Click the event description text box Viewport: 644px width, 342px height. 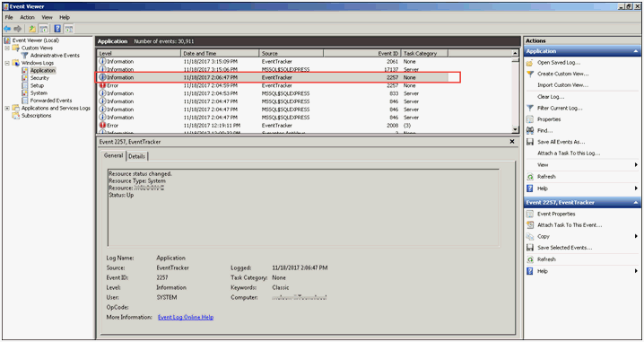click(303, 207)
